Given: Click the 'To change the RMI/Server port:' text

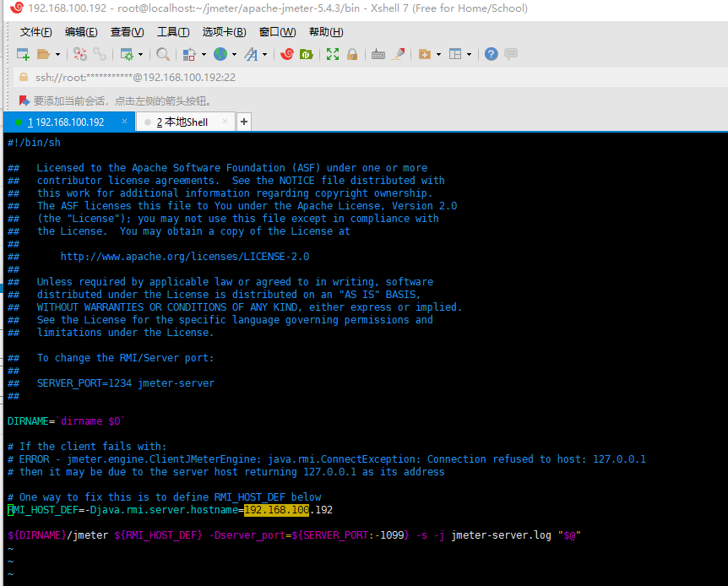Looking at the screenshot, I should coord(125,358).
